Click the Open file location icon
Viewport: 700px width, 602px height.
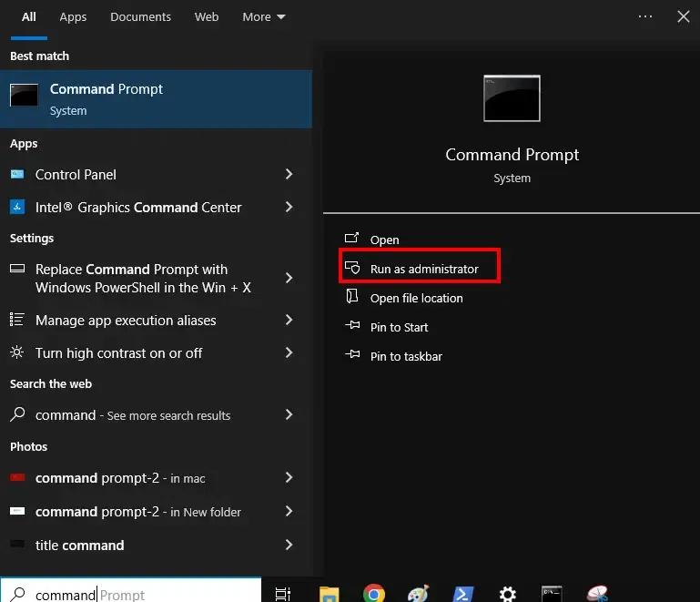(x=352, y=296)
